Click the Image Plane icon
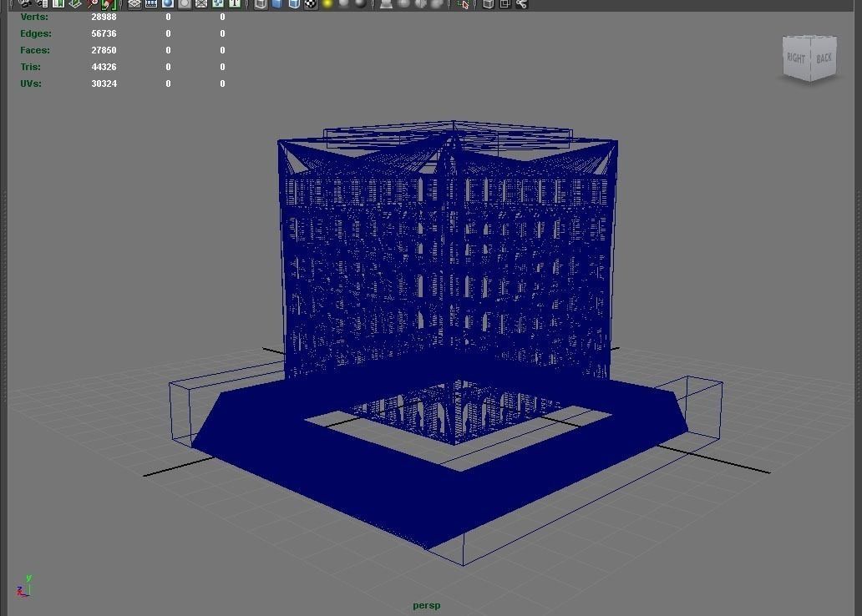The height and width of the screenshot is (616, 862). tap(75, 3)
